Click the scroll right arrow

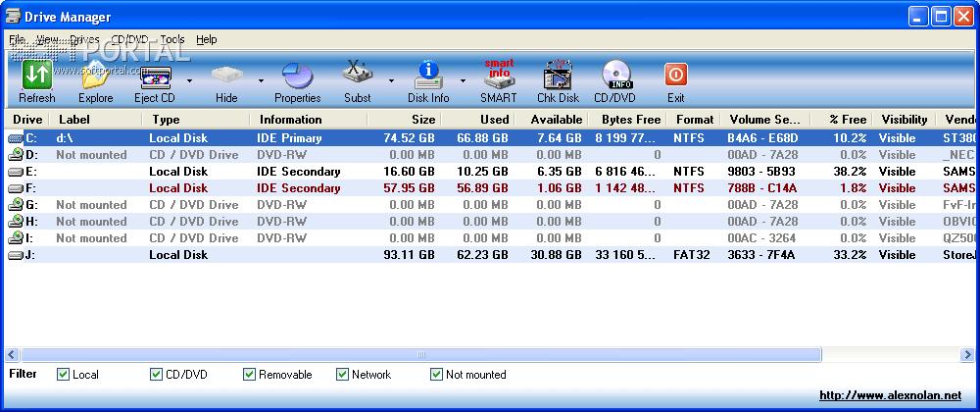point(967,355)
